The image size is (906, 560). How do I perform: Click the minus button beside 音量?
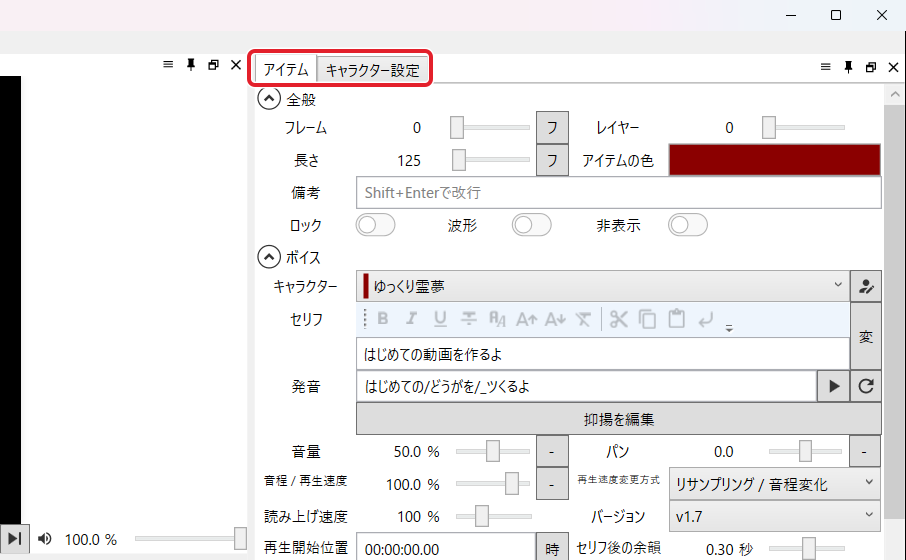552,451
